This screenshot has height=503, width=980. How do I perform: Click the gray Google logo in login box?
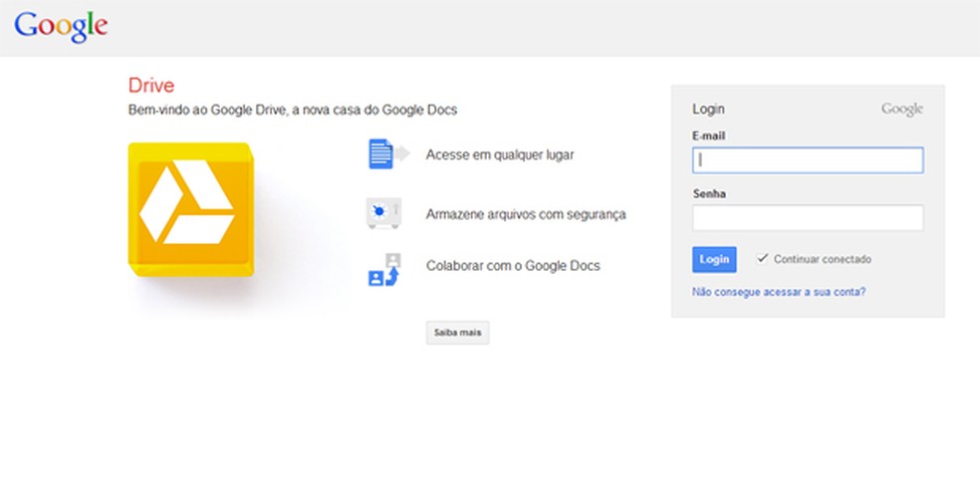902,110
